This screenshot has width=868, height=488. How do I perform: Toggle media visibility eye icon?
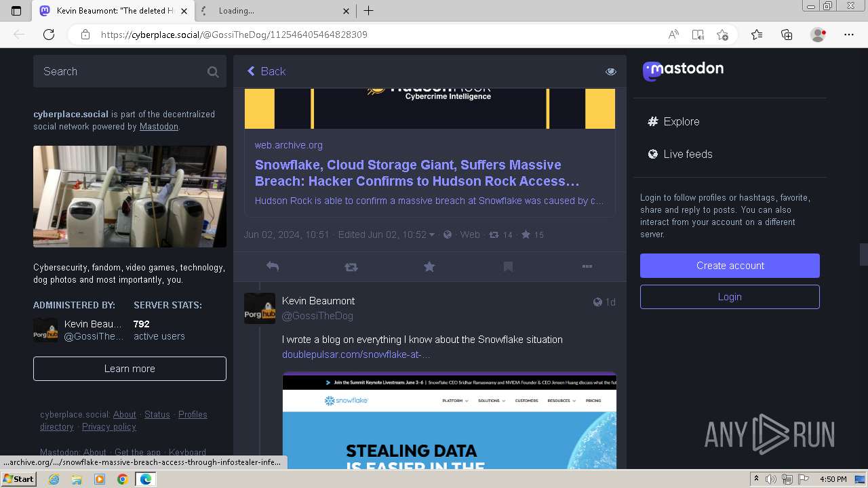(611, 71)
